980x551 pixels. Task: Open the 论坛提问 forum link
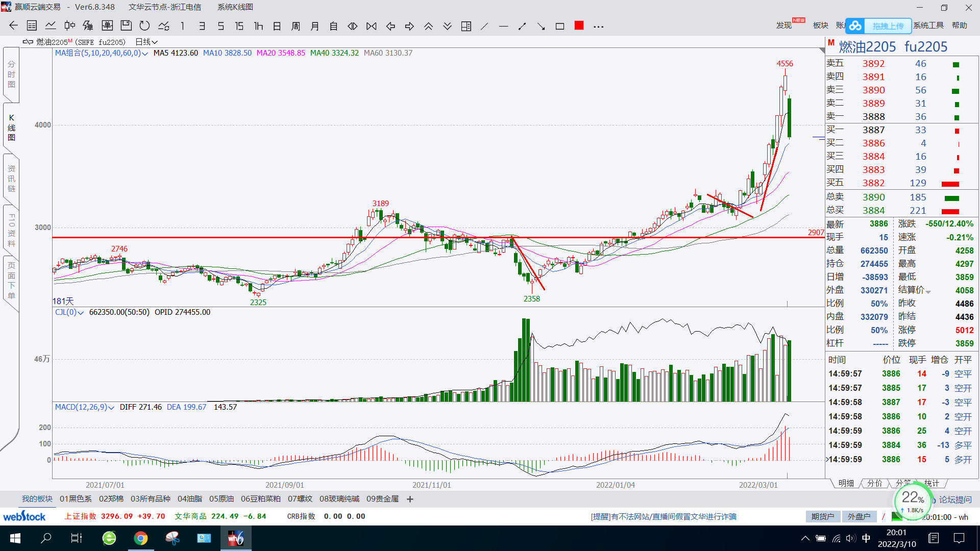(955, 500)
